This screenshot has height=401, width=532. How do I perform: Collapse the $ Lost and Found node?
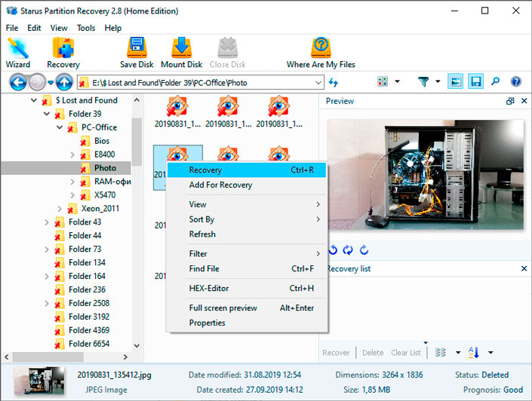(x=34, y=100)
